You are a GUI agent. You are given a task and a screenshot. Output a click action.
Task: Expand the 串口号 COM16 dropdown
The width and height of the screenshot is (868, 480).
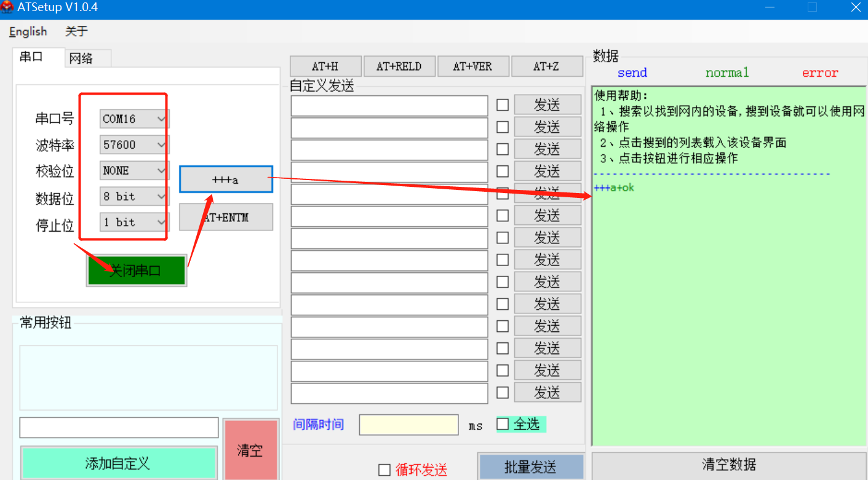pos(134,119)
